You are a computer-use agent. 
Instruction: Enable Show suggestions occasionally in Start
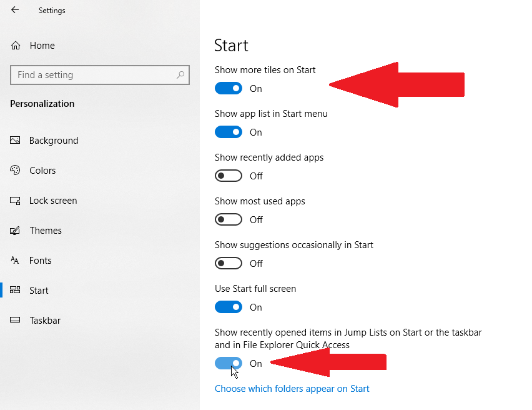229,263
